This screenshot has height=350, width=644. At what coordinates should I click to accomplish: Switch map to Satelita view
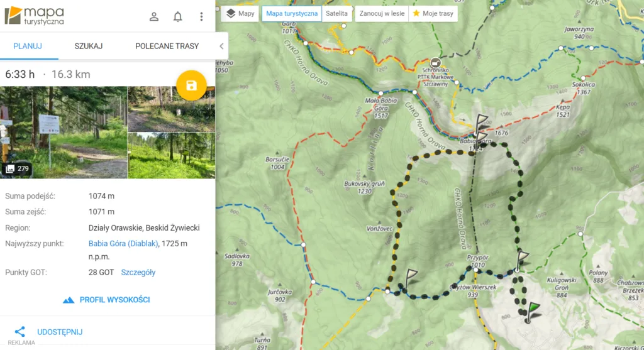point(336,13)
